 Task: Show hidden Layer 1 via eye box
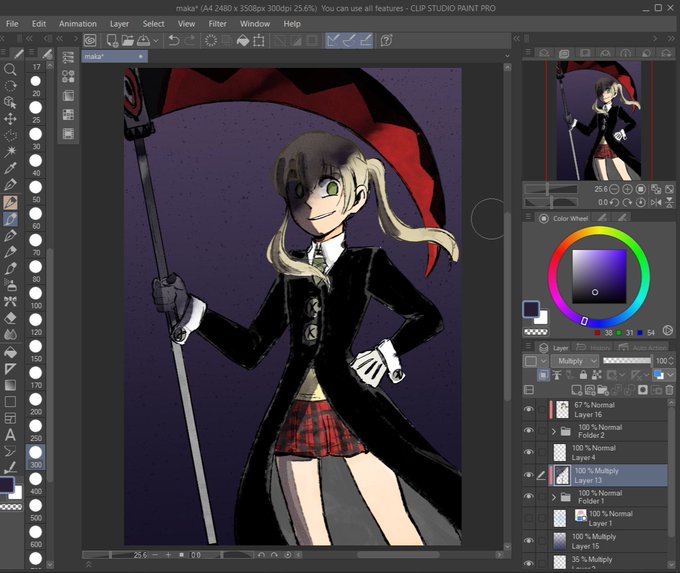point(528,518)
